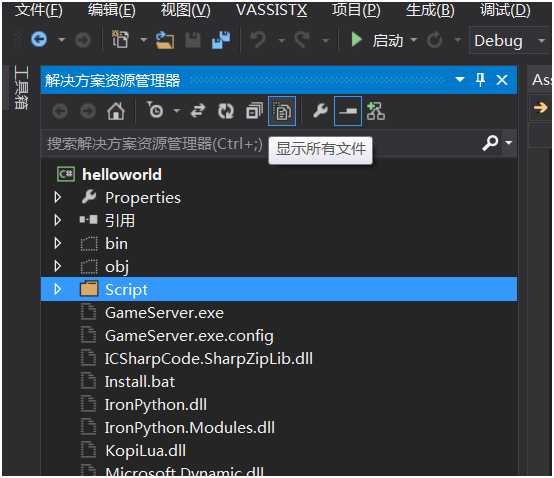Select IronPython.Modules.dll file

pos(190,428)
